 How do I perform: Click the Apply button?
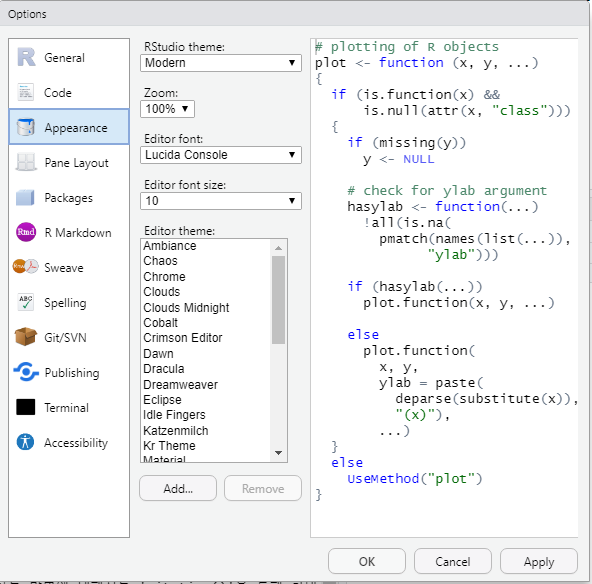tap(539, 561)
